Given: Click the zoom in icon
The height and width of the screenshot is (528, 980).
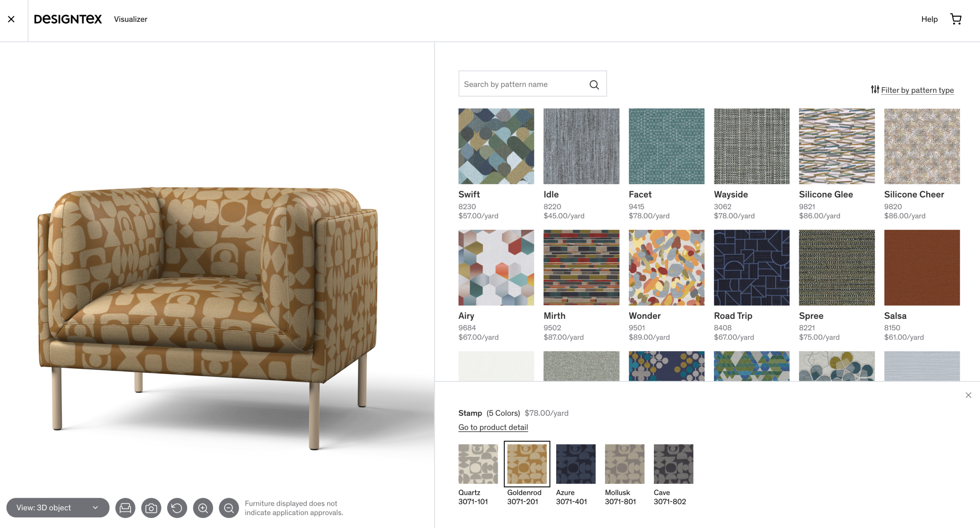Looking at the screenshot, I should click(203, 507).
